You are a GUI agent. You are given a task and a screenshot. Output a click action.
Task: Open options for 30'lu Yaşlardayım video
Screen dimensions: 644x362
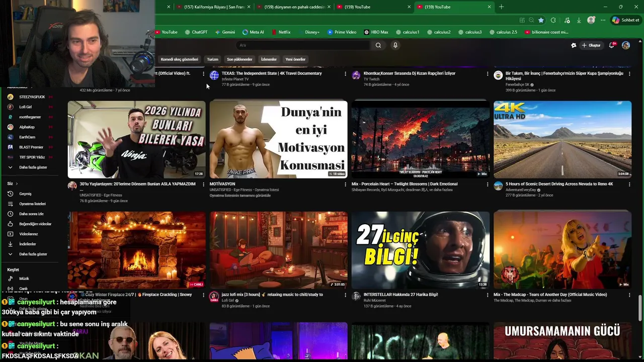coord(203,185)
